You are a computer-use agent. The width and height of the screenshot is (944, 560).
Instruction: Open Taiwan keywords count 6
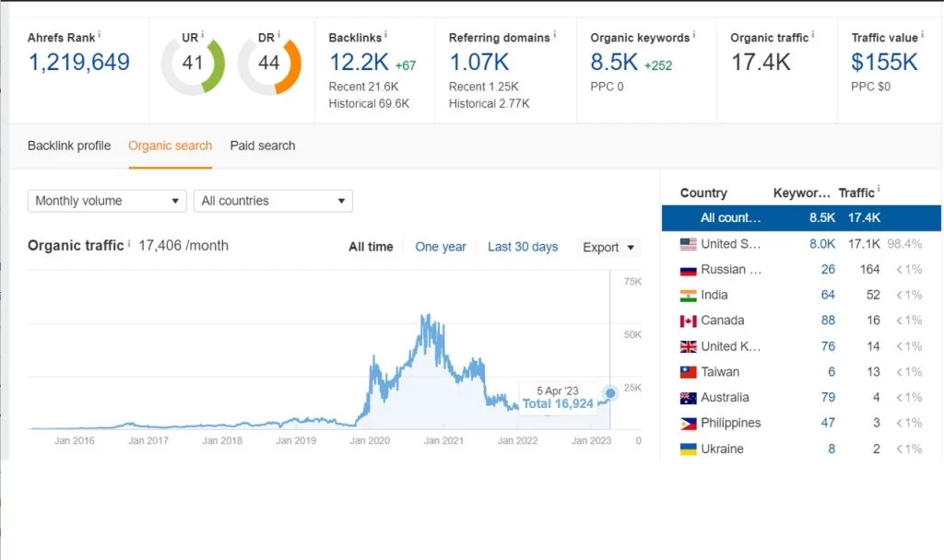click(x=832, y=372)
